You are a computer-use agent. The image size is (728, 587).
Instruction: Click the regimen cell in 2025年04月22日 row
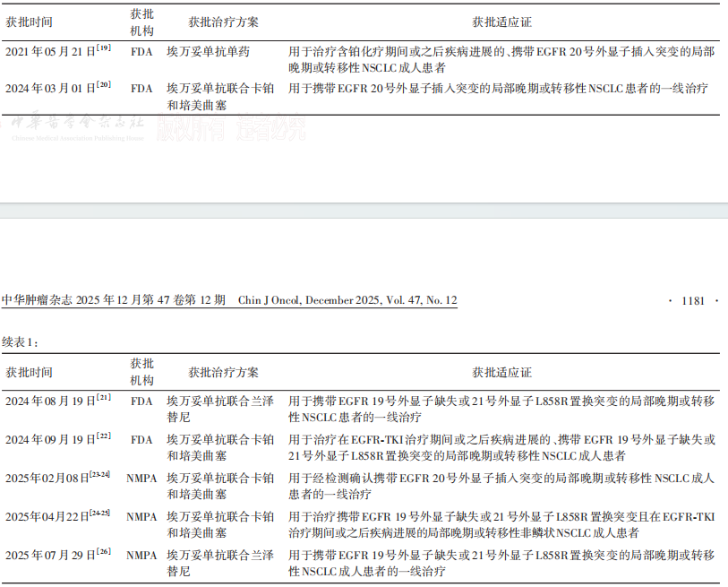tap(220, 525)
